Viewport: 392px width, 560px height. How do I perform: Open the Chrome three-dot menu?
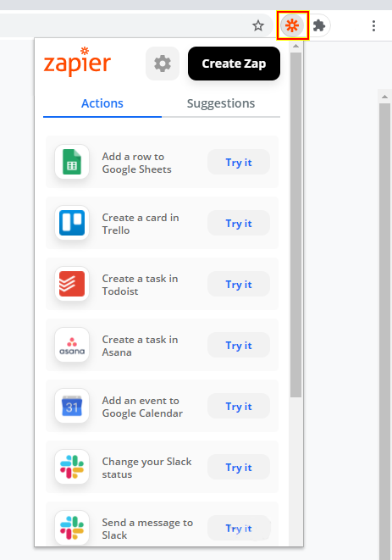coord(373,25)
